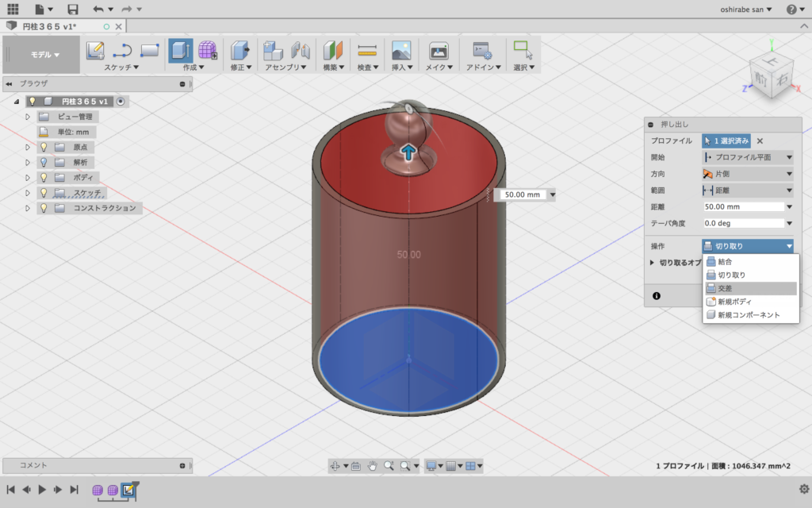This screenshot has width=812, height=508.
Task: Click the Zoom magnifier navigation icon
Action: 389,466
